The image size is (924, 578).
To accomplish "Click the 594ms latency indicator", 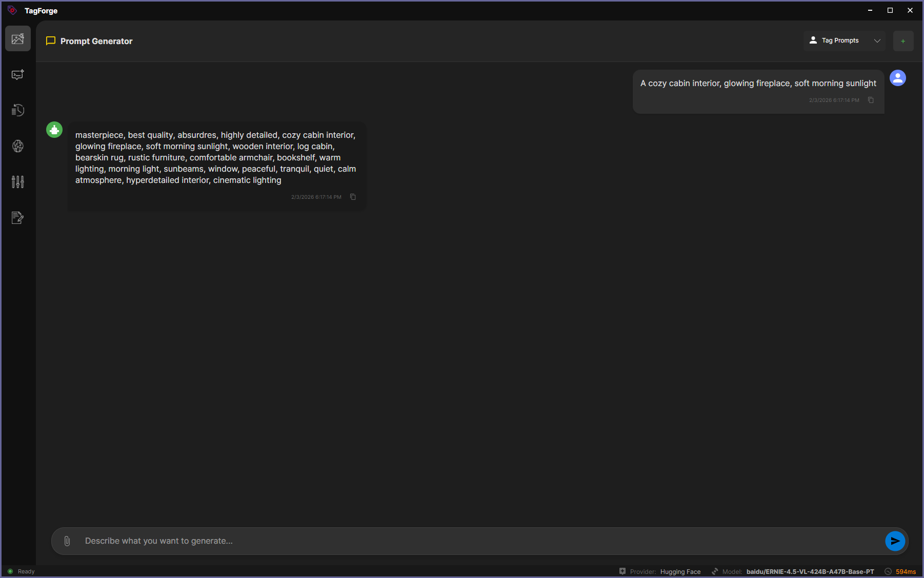I will 906,571.
